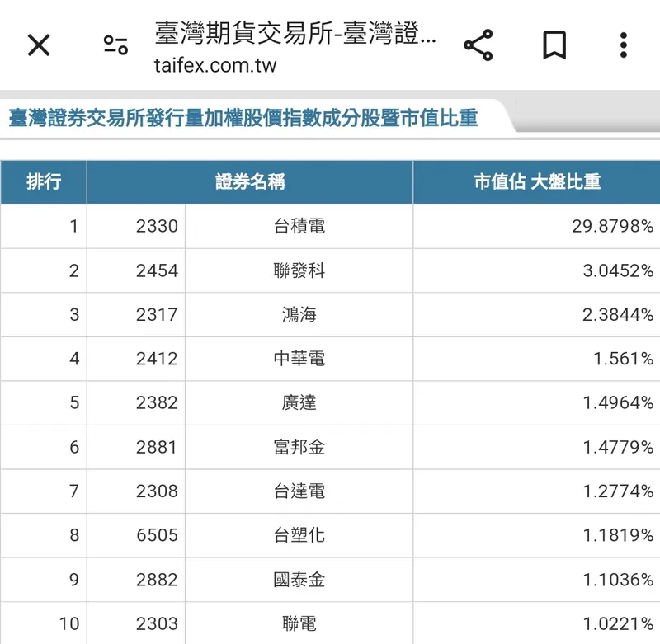Close the browser tab with X icon
This screenshot has height=644, width=660.
pyautogui.click(x=39, y=45)
